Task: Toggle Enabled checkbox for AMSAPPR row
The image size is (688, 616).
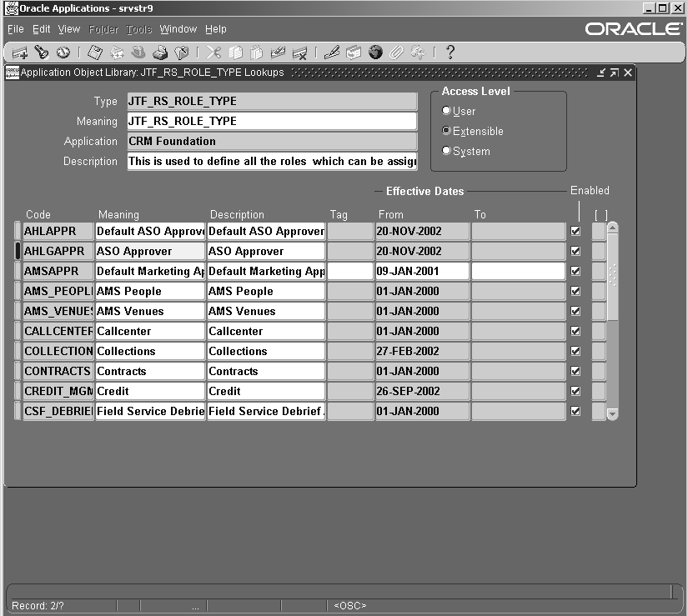Action: tap(575, 271)
